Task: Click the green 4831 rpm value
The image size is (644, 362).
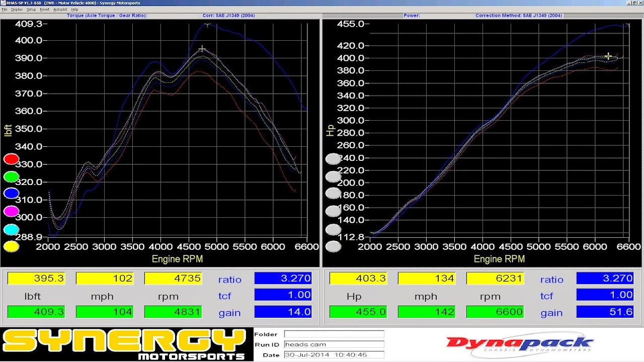Action: 173,312
